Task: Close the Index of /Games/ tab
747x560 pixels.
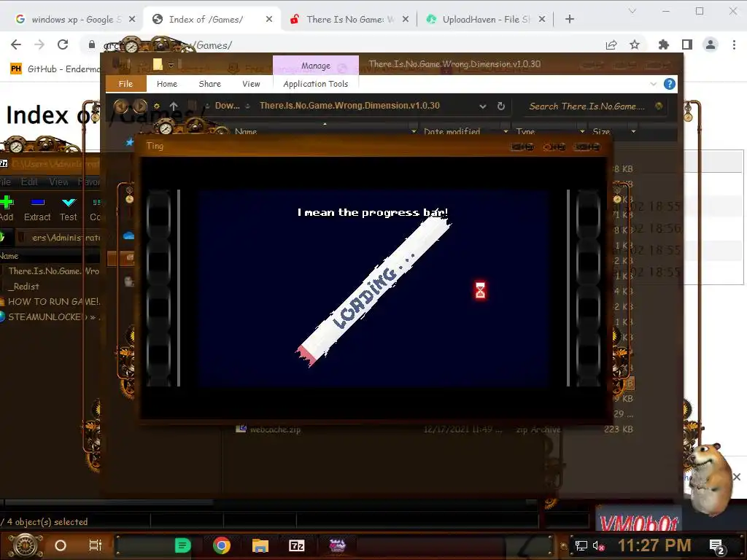Action: click(269, 19)
